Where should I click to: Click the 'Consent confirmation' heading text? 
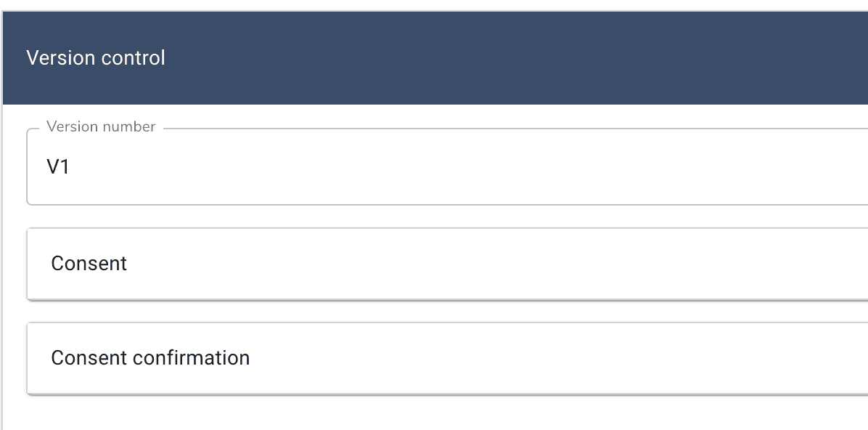tap(150, 358)
